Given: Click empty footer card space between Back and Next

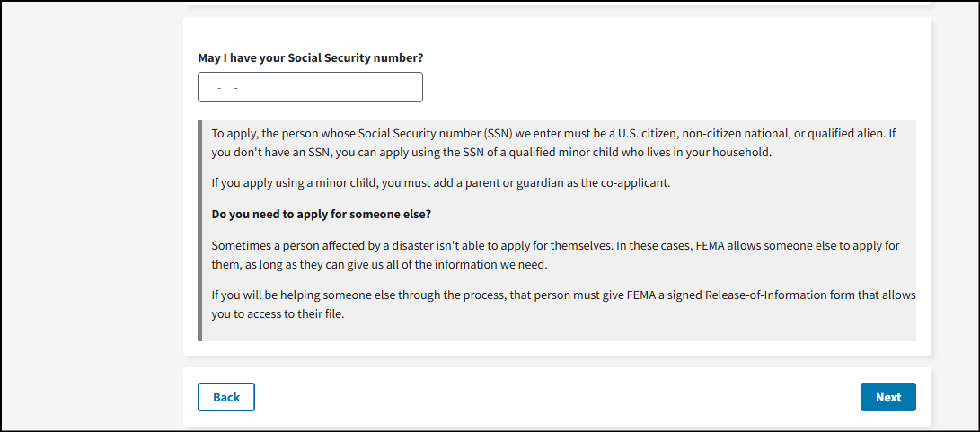Looking at the screenshot, I should pos(557,397).
